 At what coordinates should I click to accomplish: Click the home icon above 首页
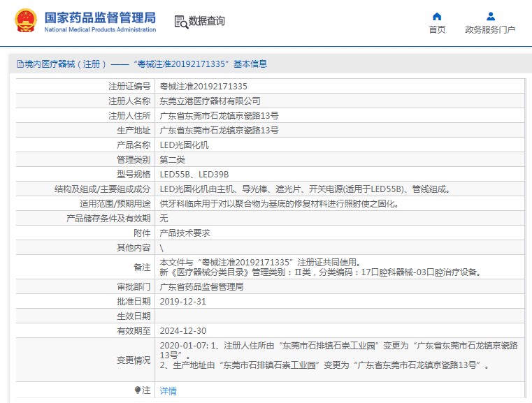coord(437,17)
